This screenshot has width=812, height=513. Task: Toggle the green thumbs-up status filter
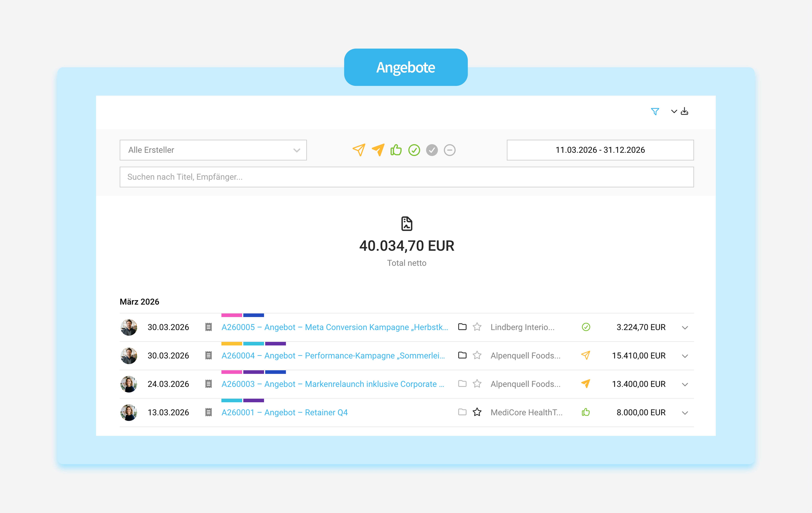(x=396, y=150)
